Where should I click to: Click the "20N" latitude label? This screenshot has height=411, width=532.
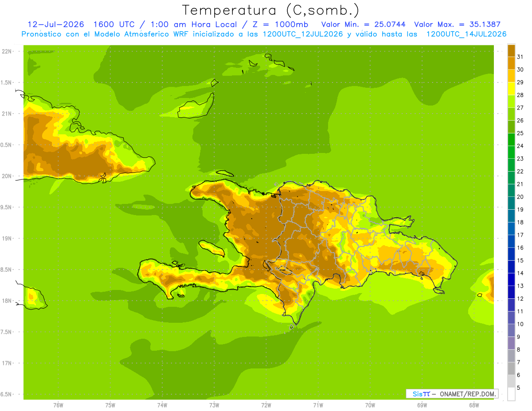point(6,176)
